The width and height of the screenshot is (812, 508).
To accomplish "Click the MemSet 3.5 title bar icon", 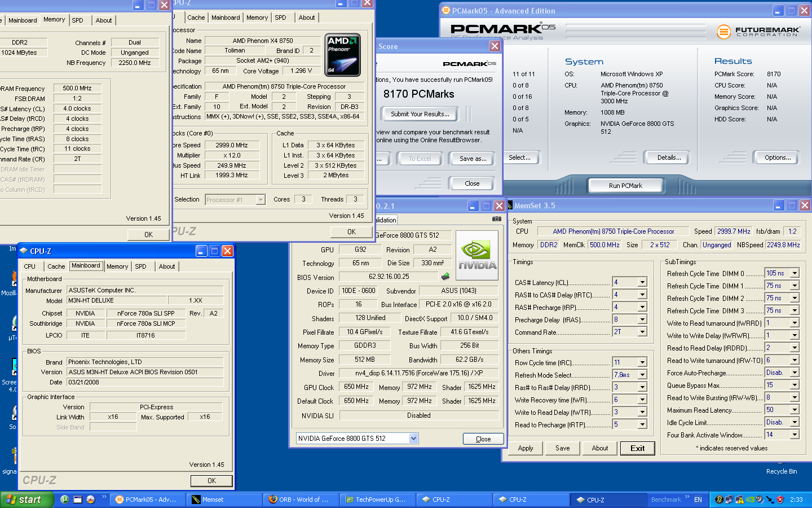I will pyautogui.click(x=510, y=205).
